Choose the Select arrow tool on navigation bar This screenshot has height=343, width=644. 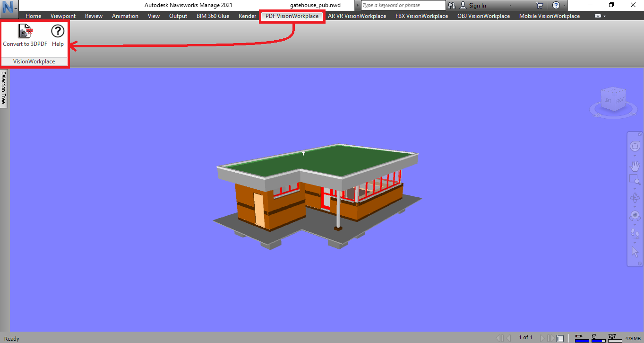point(635,251)
